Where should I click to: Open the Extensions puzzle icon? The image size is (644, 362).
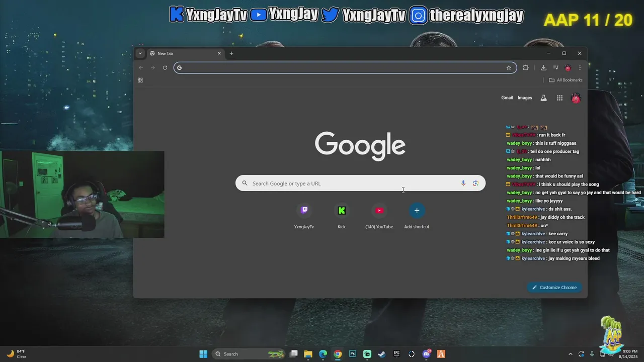coord(526,68)
